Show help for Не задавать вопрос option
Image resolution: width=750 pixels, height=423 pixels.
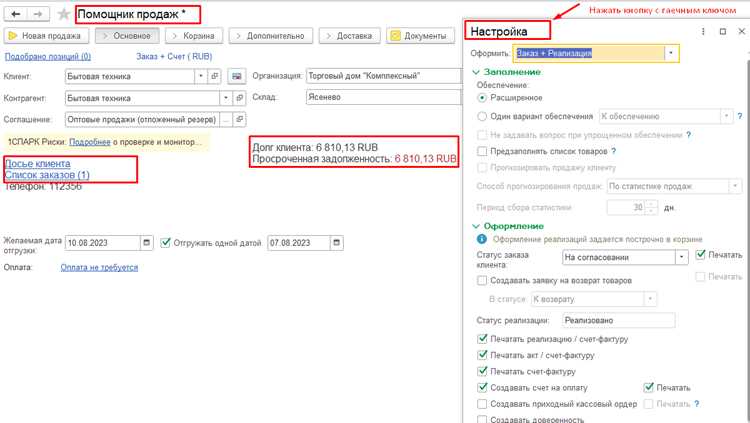click(688, 135)
